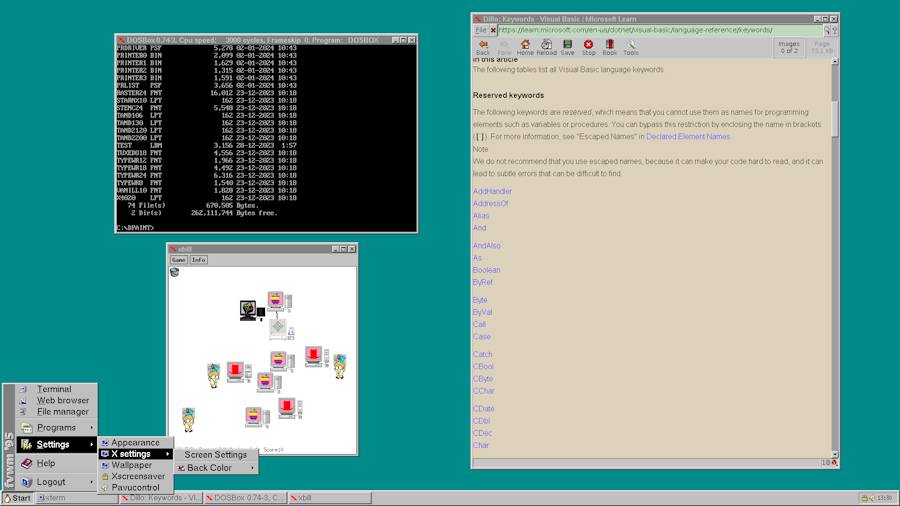Screen dimensions: 900x506
Task: Open the Dillo File menu
Action: [x=480, y=30]
